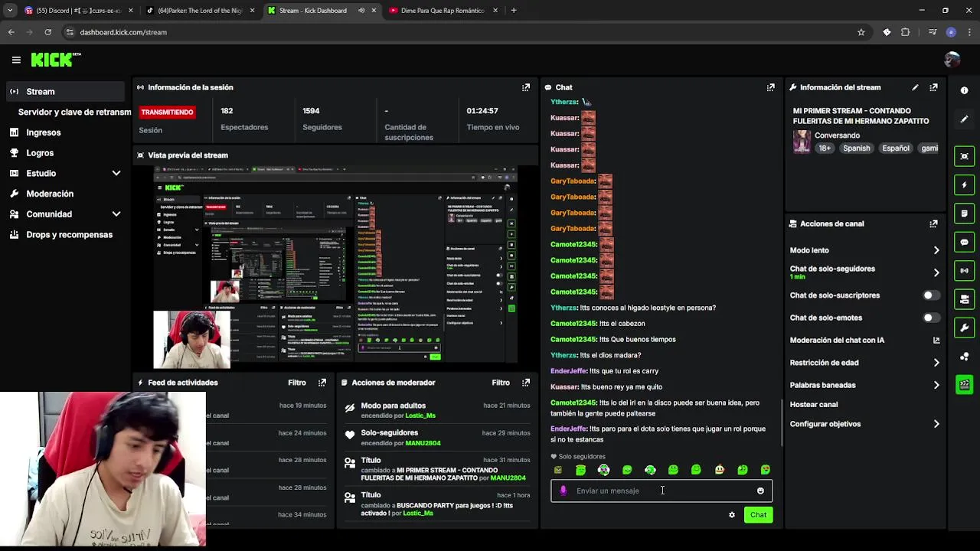Toggle Chat de solo-emotes switch
The image size is (980, 551).
click(x=931, y=318)
